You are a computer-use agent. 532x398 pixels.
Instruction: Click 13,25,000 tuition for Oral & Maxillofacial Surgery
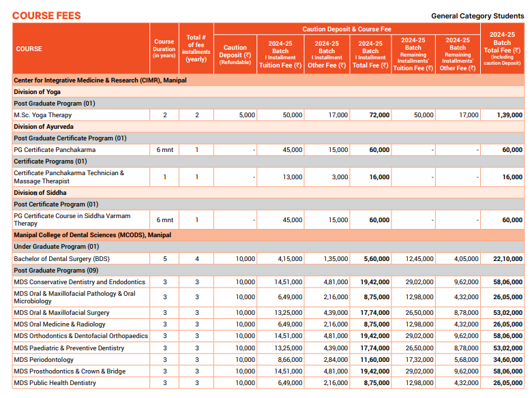289,313
